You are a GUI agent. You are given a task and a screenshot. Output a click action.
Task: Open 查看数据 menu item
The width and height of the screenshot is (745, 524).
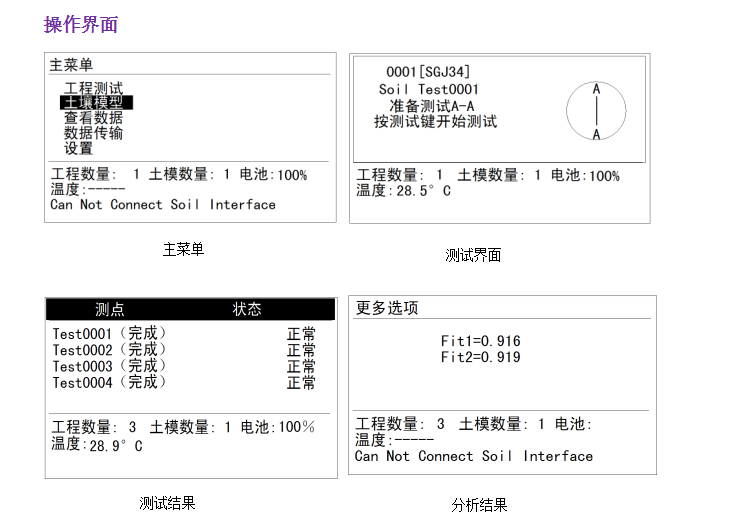tap(93, 118)
